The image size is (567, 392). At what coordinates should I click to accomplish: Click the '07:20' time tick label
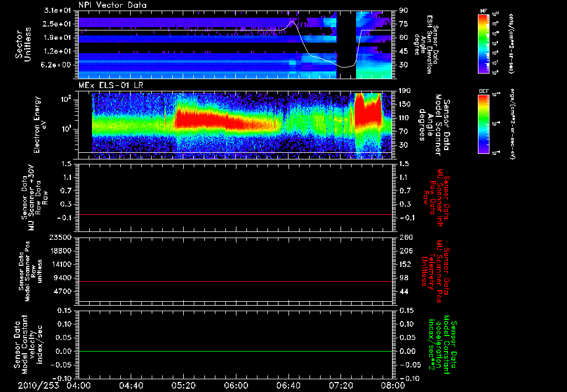(341, 385)
